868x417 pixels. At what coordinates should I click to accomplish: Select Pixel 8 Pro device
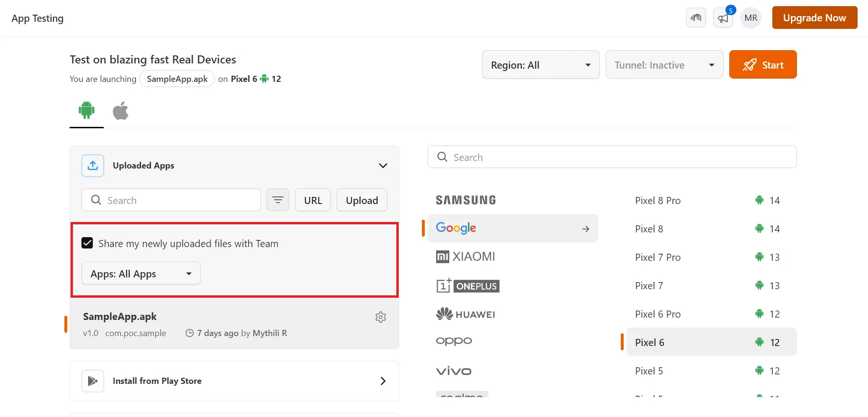coord(658,201)
